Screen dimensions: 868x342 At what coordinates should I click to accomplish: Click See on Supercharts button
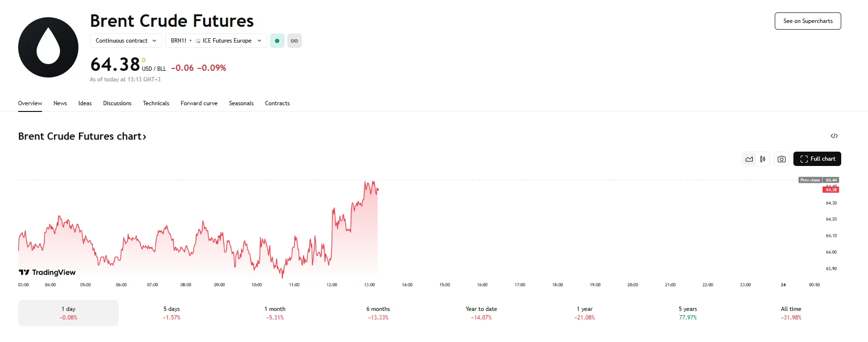[808, 21]
